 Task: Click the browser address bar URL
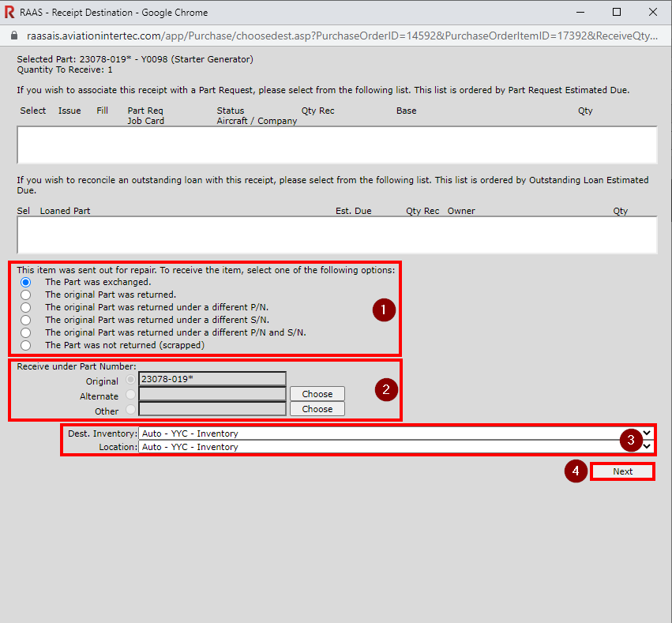tap(237, 36)
